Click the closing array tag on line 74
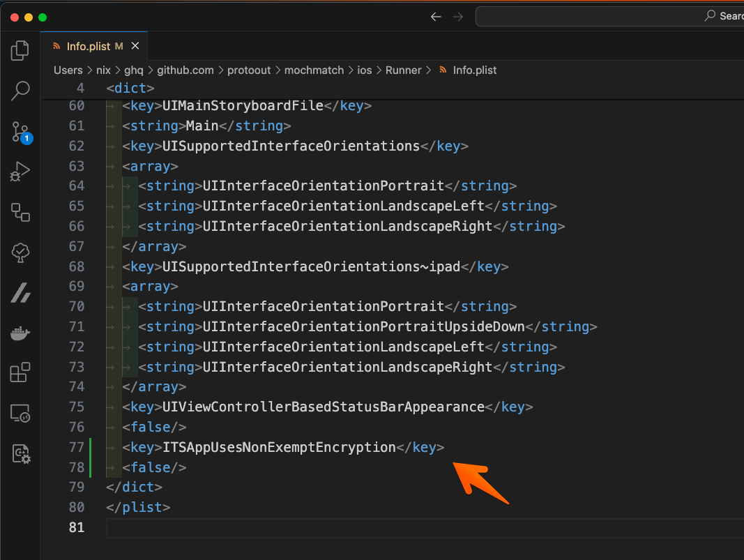744x560 pixels. 154,387
